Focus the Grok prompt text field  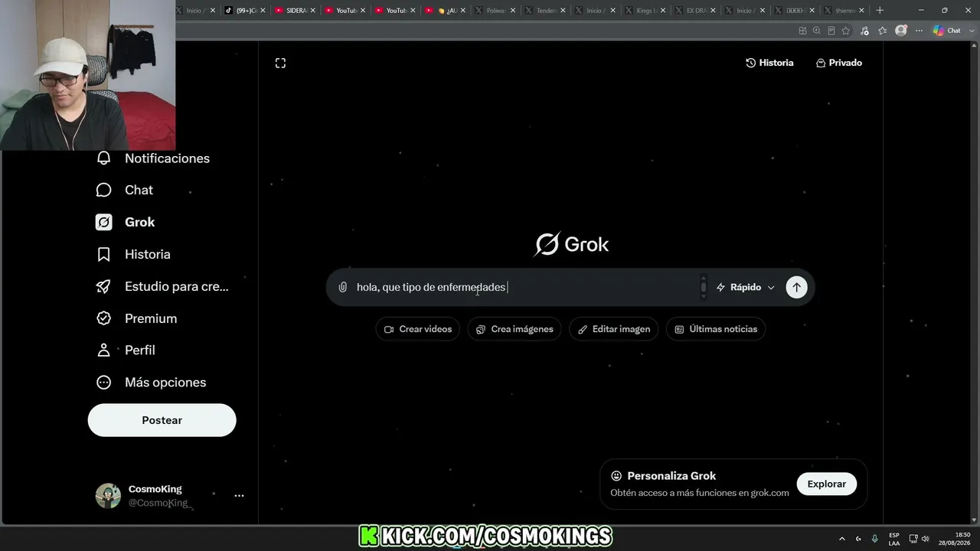point(525,287)
